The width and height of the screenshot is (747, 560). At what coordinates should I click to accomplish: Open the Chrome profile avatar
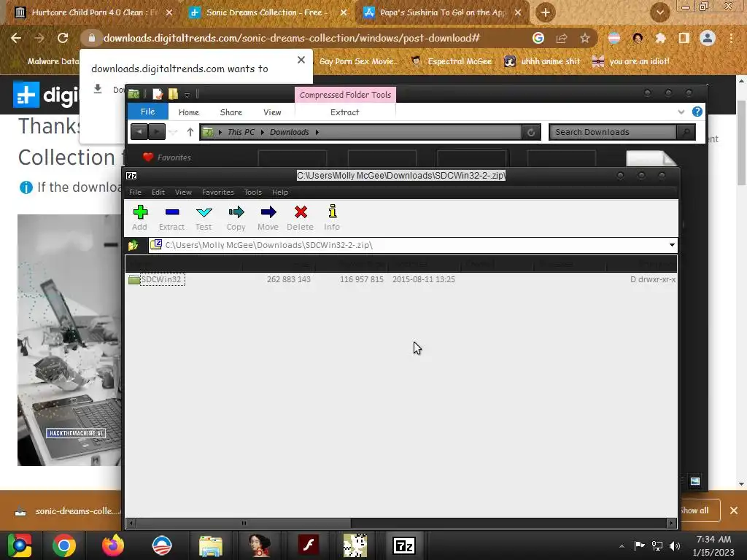(x=708, y=38)
